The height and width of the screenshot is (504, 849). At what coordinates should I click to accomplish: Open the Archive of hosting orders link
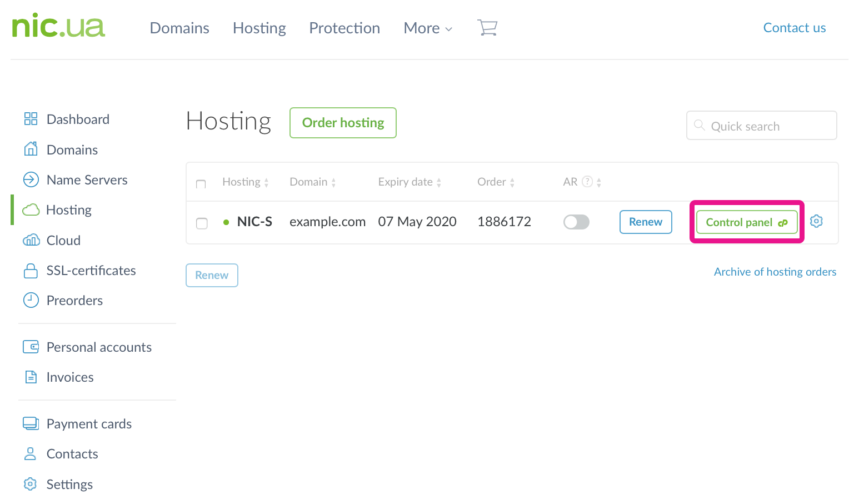[x=775, y=272]
